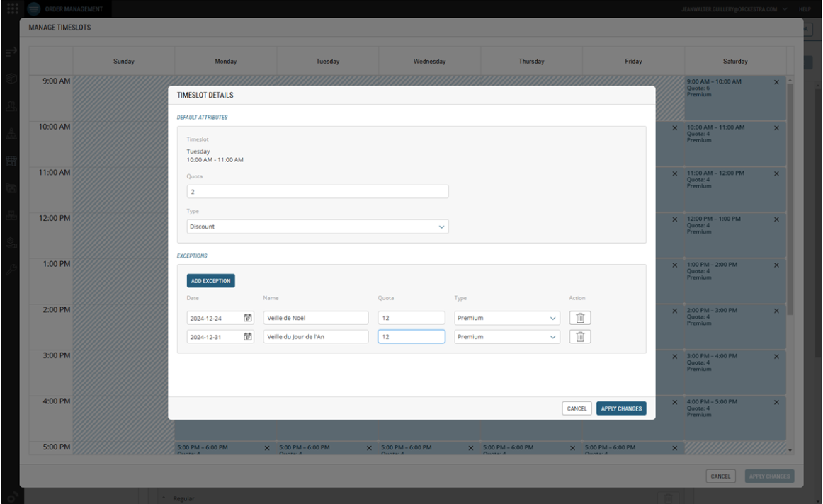Image resolution: width=823 pixels, height=504 pixels.
Task: Click the timeslot grid vertical scrollbar
Action: 790,198
